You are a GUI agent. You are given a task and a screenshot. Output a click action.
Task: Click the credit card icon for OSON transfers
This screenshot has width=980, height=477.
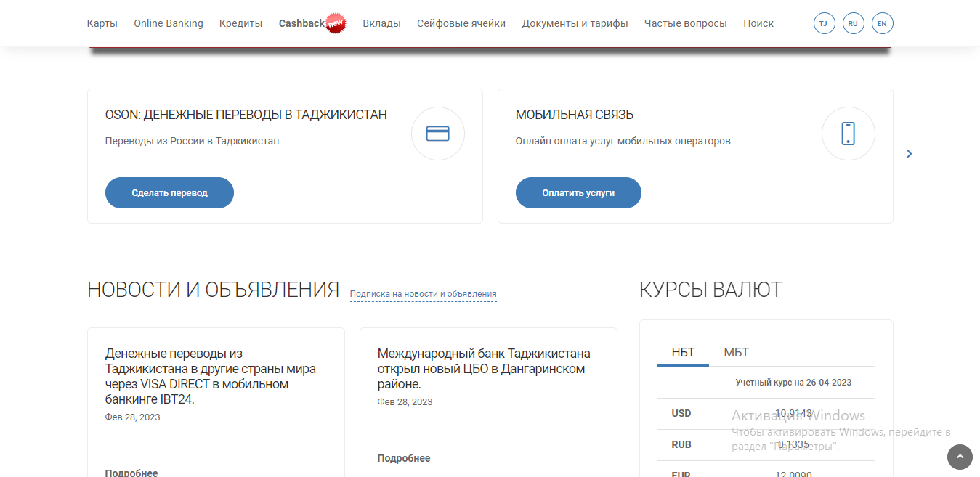[437, 134]
